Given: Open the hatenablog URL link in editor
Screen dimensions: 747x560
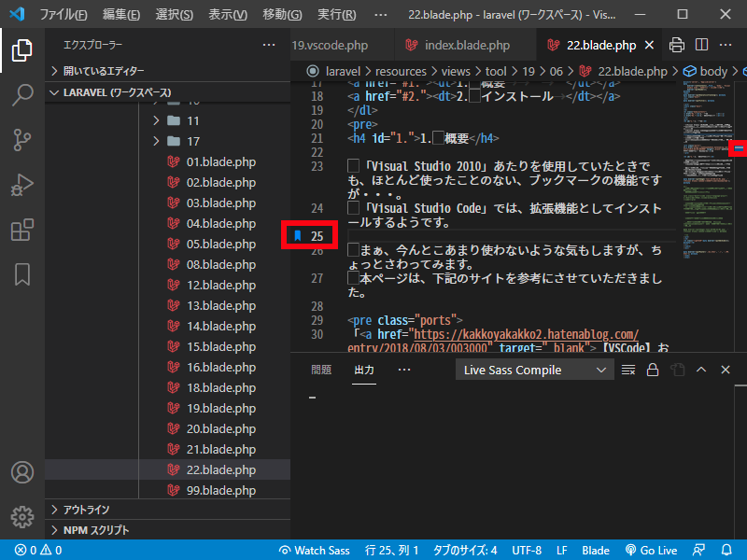Looking at the screenshot, I should point(526,334).
